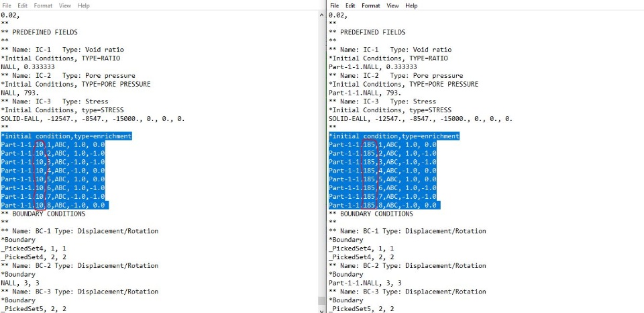644x313 pixels.
Task: Click '_PickedSet5, 2, 2' line in right window
Action: point(362,309)
